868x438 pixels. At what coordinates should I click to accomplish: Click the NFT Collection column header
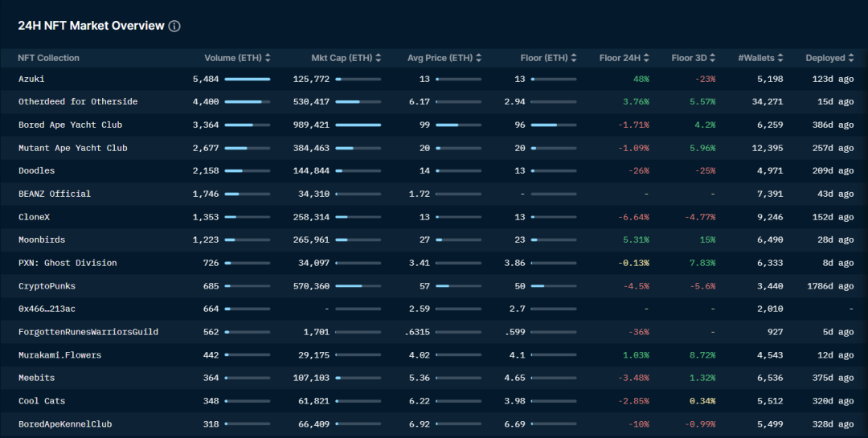click(49, 58)
